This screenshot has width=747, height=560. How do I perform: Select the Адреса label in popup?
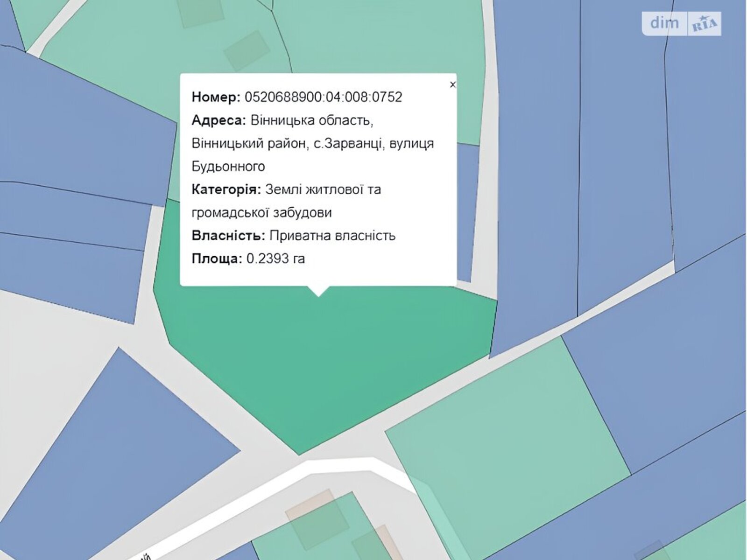218,120
